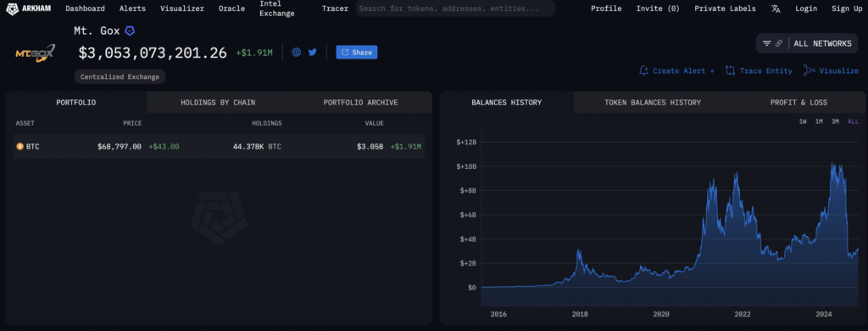
Task: Switch to TOKEN BALANCES HISTORY tab
Action: point(653,103)
